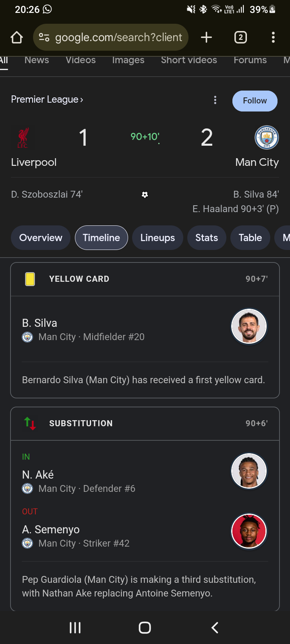Viewport: 290px width, 644px height.
Task: Tap the browser home icon
Action: (x=17, y=37)
